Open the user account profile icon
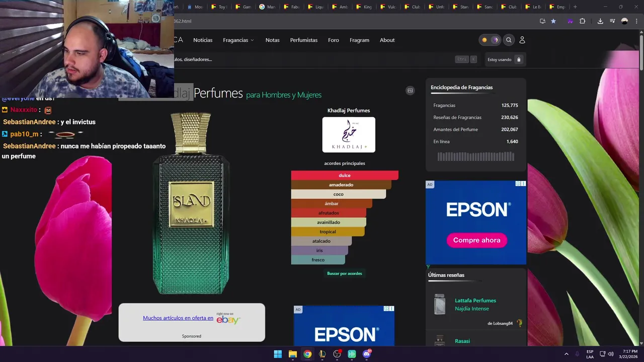The width and height of the screenshot is (644, 362). (522, 40)
